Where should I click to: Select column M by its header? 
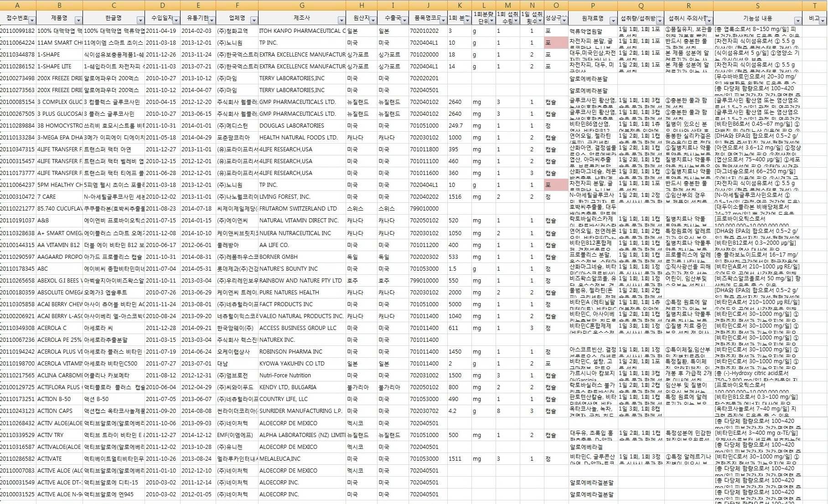pyautogui.click(x=507, y=5)
